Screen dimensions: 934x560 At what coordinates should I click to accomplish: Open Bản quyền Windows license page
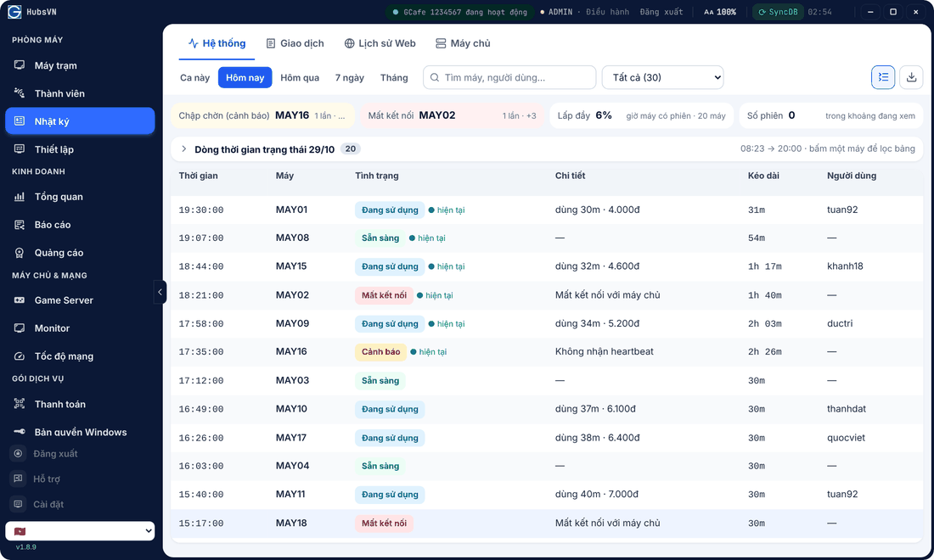pos(80,432)
